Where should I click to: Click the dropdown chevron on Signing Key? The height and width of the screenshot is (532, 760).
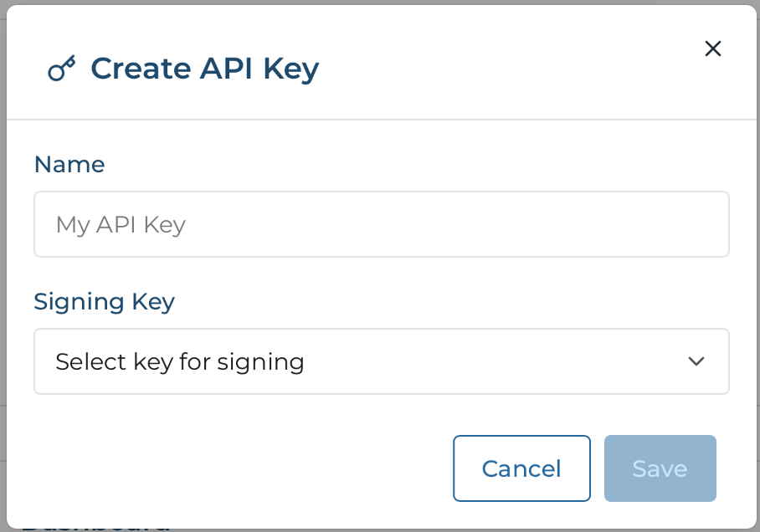[x=696, y=361]
